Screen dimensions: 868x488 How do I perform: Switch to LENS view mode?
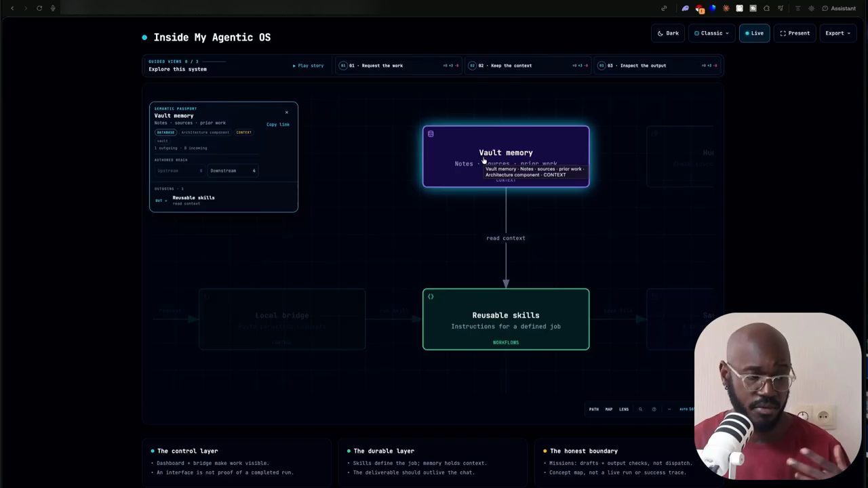coord(624,409)
